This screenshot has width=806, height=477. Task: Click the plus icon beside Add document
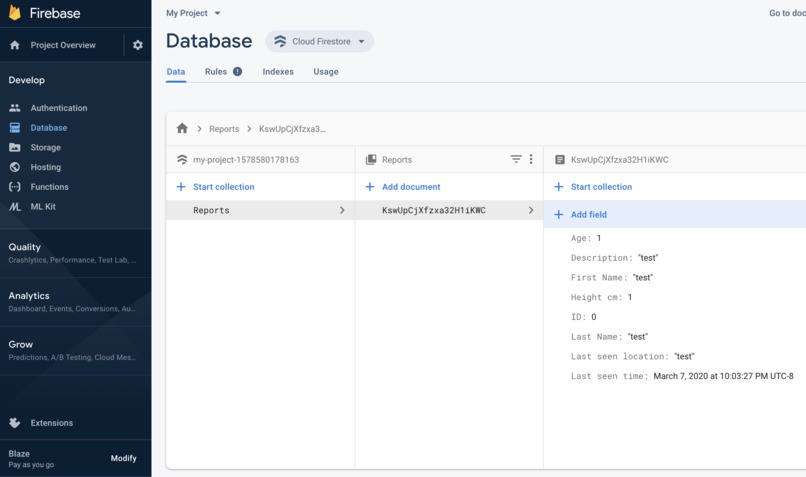(x=370, y=187)
